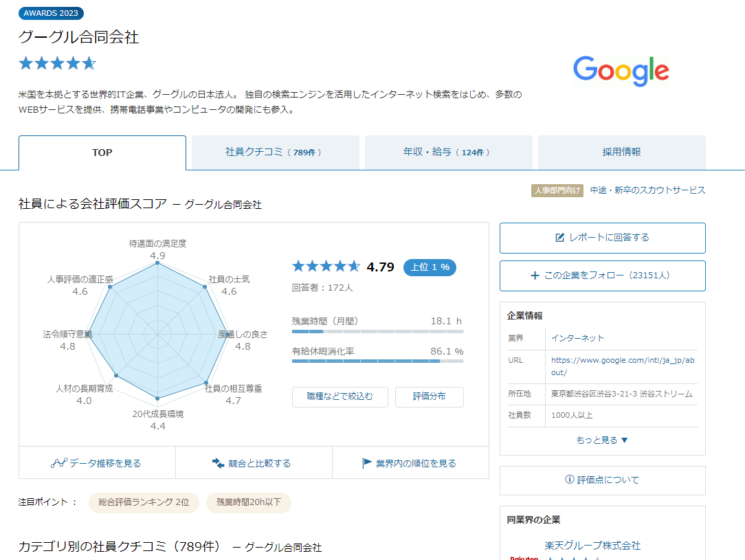This screenshot has height=560, width=745.
Task: Open the 評価分布 view
Action: point(429,396)
